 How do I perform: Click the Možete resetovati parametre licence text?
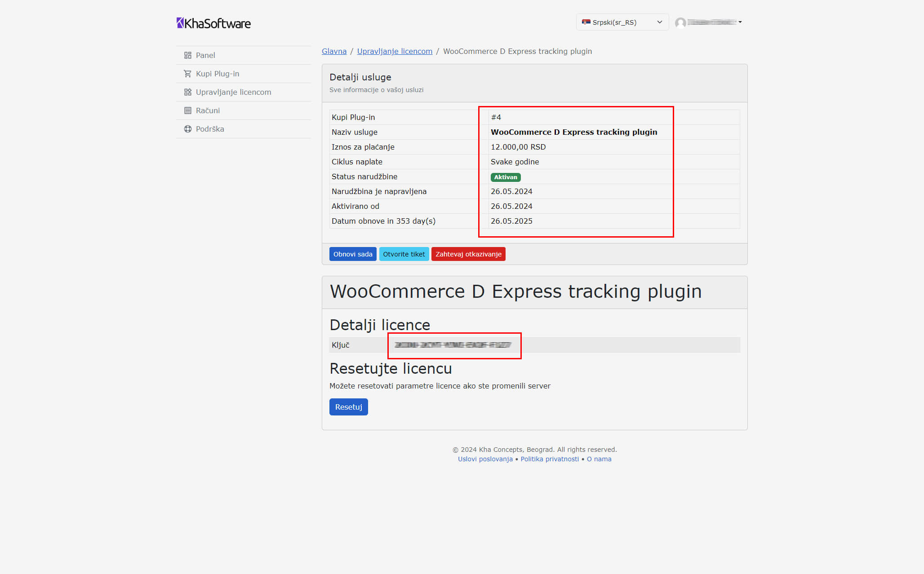[440, 386]
